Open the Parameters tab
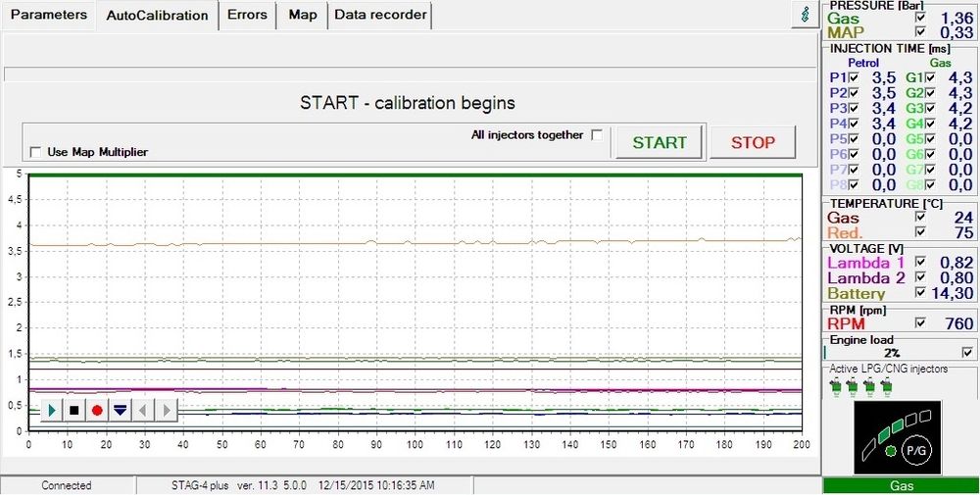The image size is (980, 495). [x=49, y=15]
